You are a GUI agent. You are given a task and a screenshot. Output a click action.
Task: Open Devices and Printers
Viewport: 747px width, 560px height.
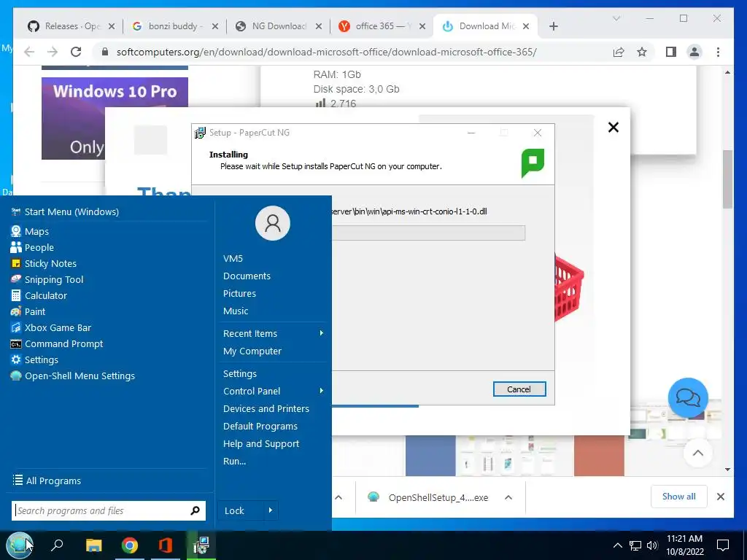(x=266, y=408)
